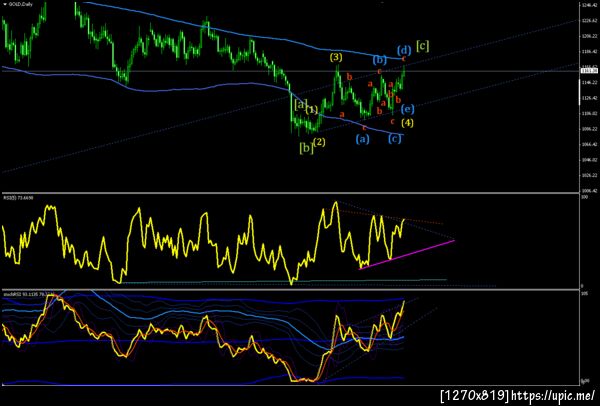Select the blue (c) wave label
Viewport: 600px width, 406px height.
coord(395,139)
